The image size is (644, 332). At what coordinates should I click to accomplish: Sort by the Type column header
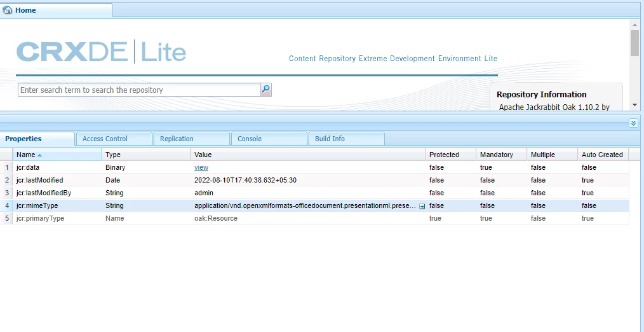[146, 155]
